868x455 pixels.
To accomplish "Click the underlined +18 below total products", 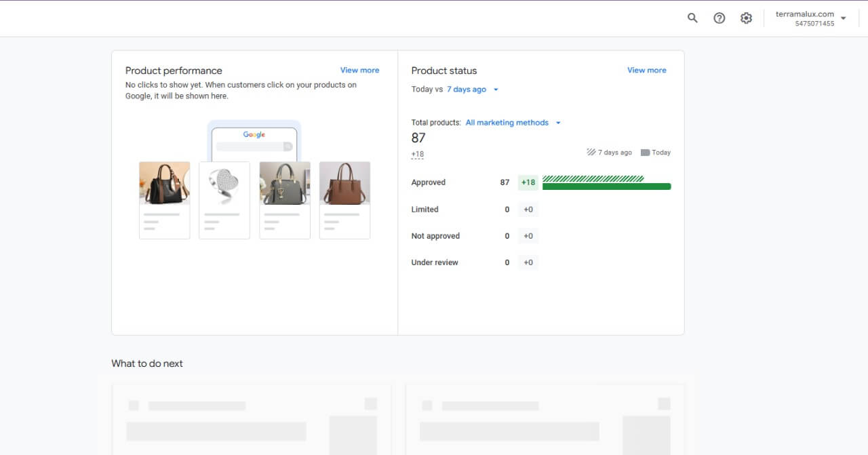I will click(x=418, y=155).
